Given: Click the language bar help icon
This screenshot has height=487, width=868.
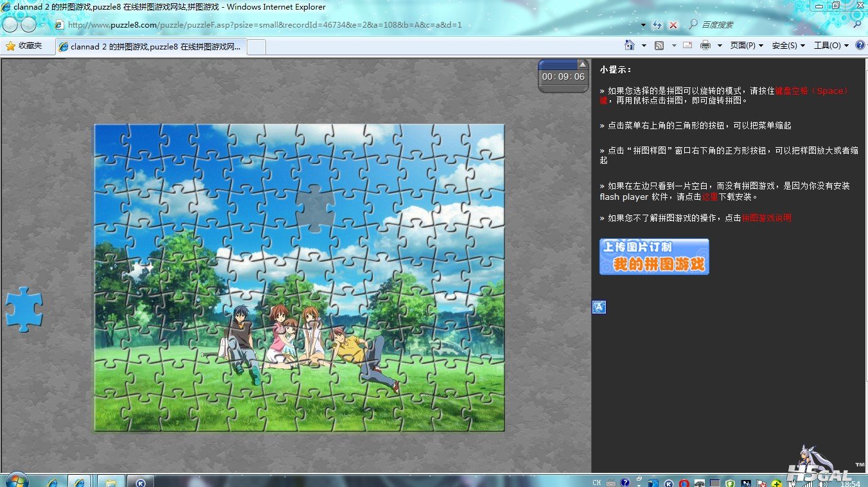Looking at the screenshot, I should (625, 483).
